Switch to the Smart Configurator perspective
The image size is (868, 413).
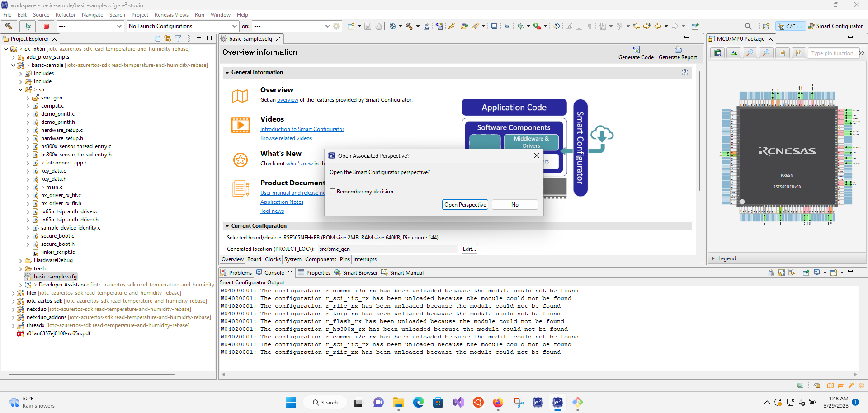835,26
